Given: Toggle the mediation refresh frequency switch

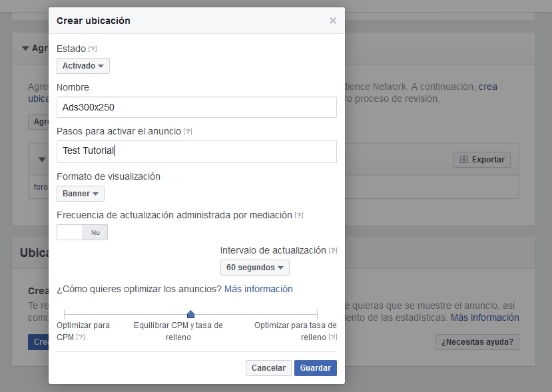Looking at the screenshot, I should click(82, 232).
